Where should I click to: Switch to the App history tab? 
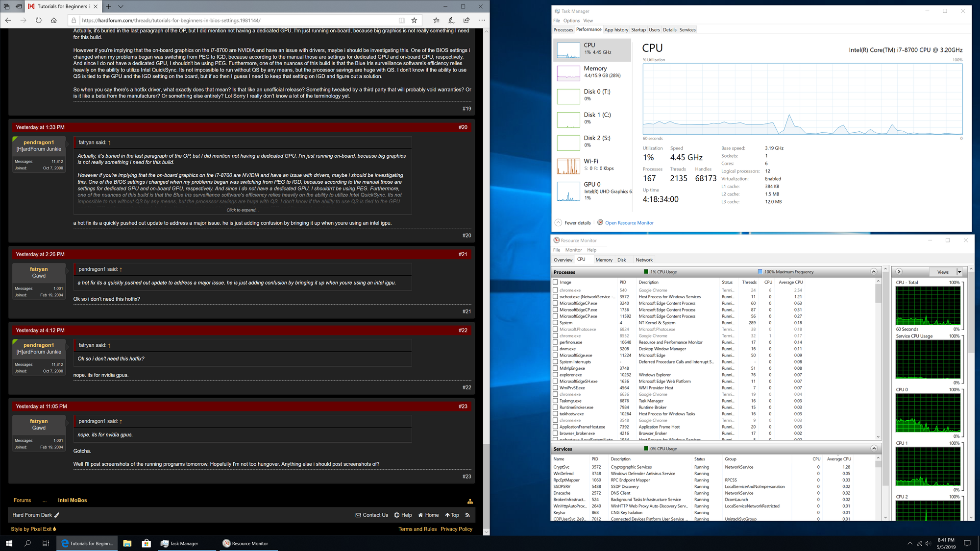click(616, 30)
